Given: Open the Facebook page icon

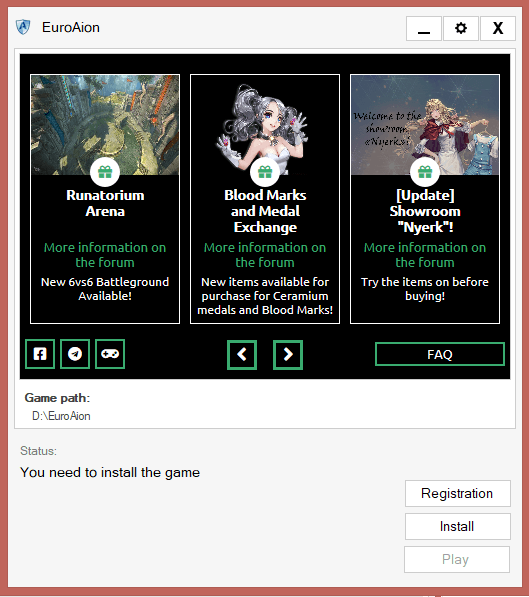Looking at the screenshot, I should pyautogui.click(x=40, y=354).
